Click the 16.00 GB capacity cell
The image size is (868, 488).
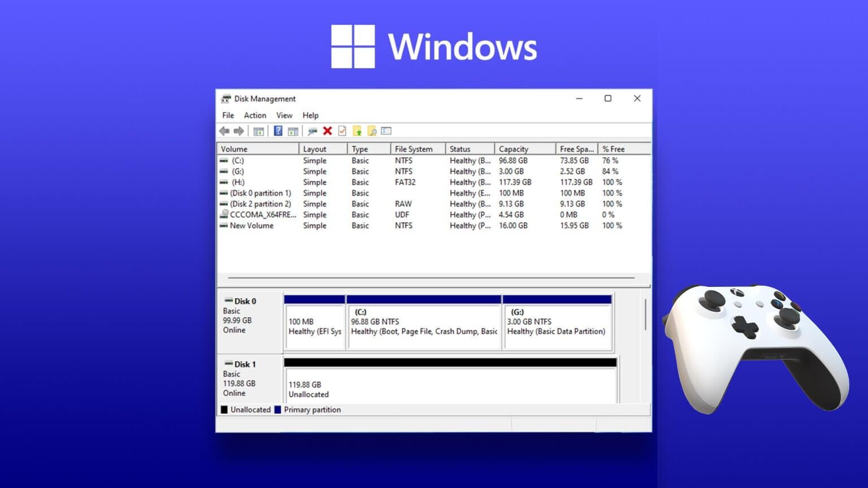point(513,225)
